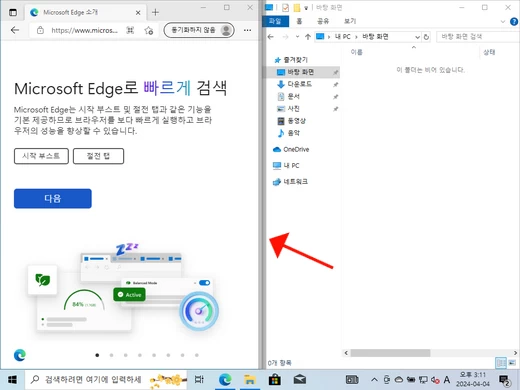Switch to large icons view

click(x=512, y=363)
